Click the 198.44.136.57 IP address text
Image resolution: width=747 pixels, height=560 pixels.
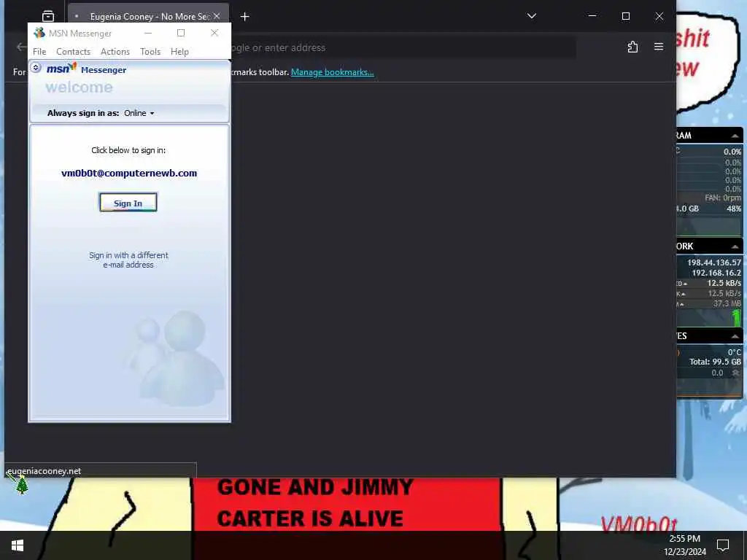pos(713,262)
